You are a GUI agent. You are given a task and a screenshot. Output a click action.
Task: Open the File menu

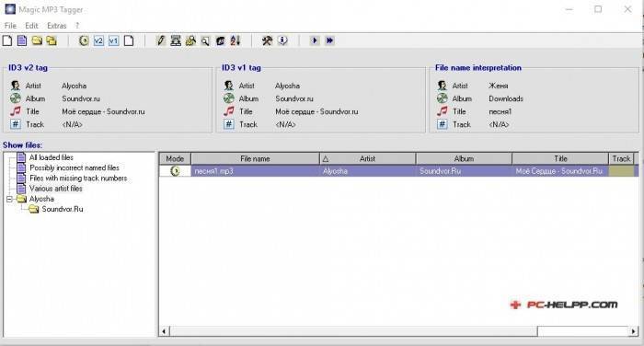tap(10, 26)
